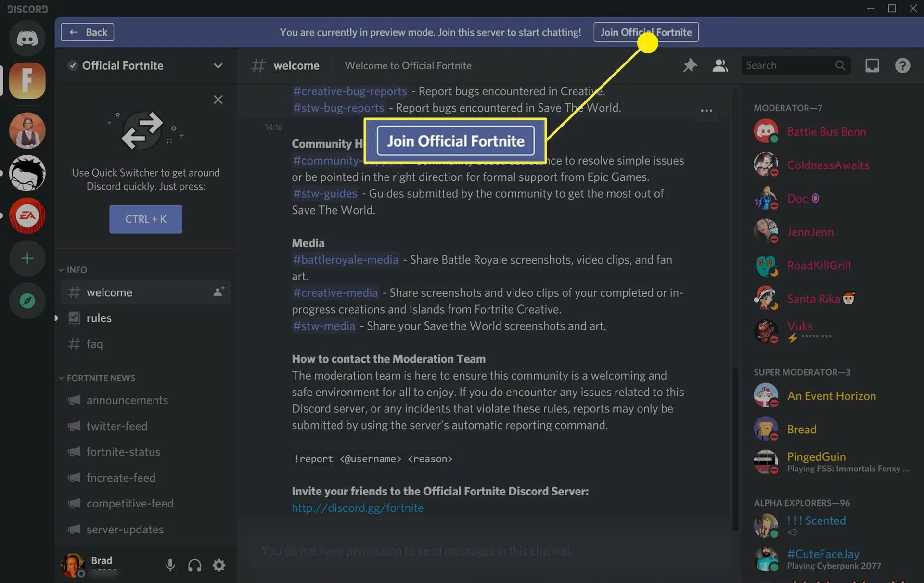Open the rules channel
This screenshot has height=583, width=924.
coord(99,318)
